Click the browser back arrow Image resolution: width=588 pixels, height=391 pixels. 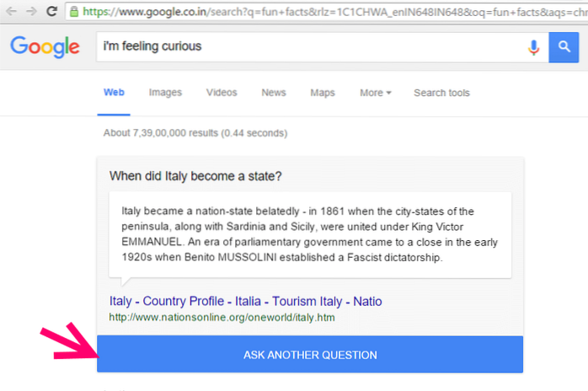(x=9, y=13)
